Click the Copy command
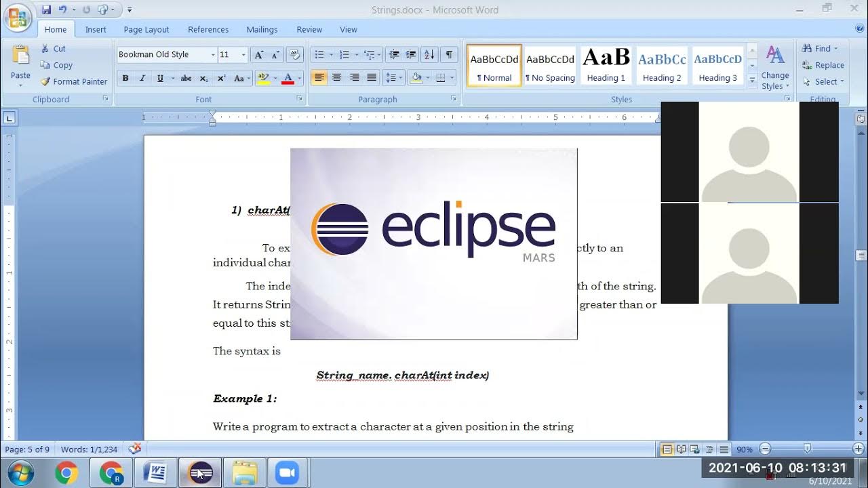This screenshot has height=488, width=868. click(56, 65)
